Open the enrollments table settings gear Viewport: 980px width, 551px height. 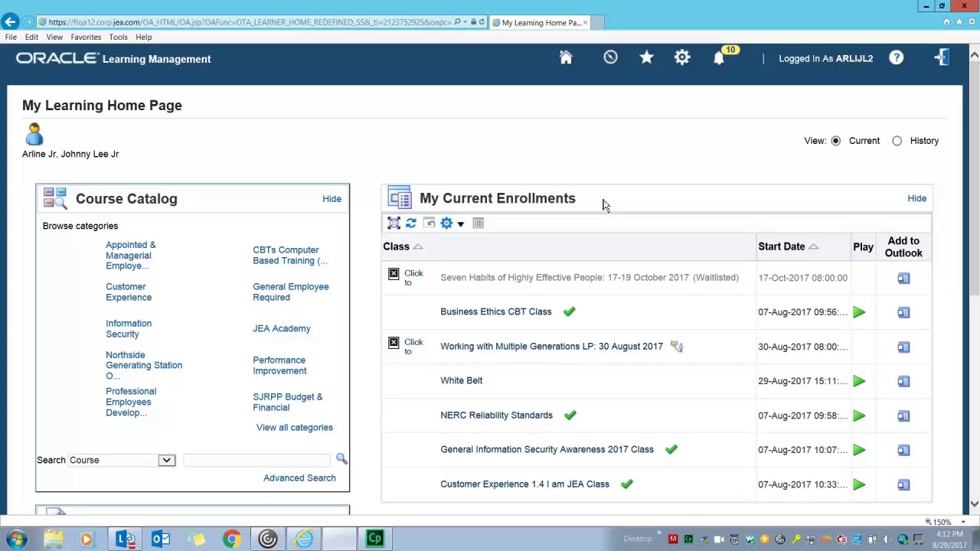pos(446,223)
